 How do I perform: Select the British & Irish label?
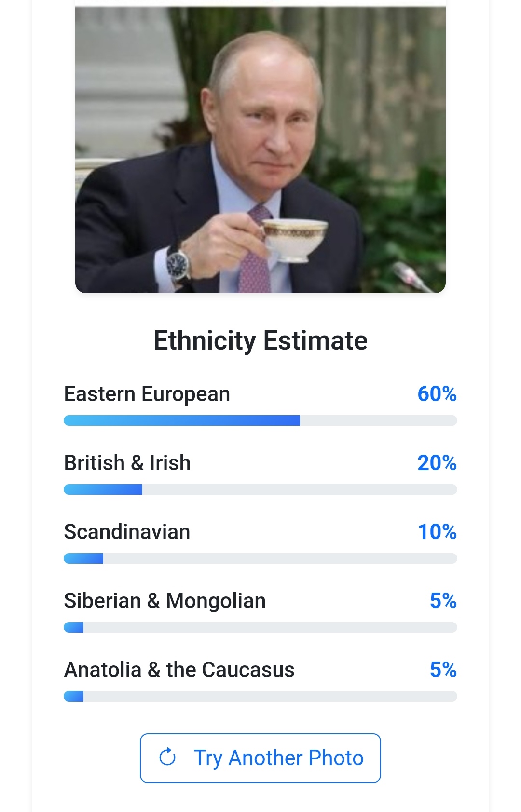click(x=127, y=463)
